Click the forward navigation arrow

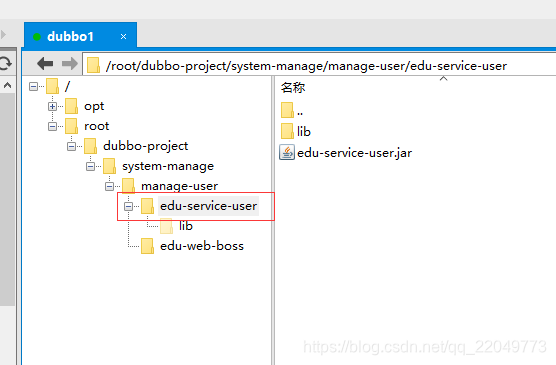(x=70, y=64)
